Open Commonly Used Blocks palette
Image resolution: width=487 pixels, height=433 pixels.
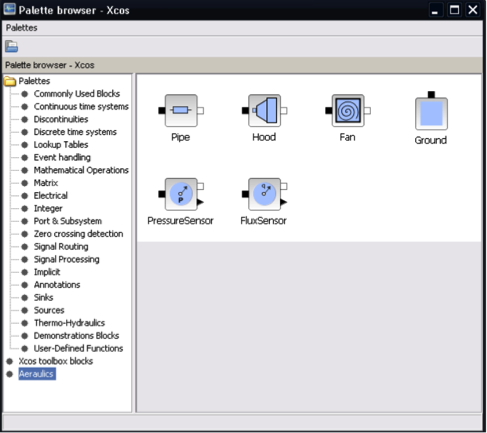point(77,94)
